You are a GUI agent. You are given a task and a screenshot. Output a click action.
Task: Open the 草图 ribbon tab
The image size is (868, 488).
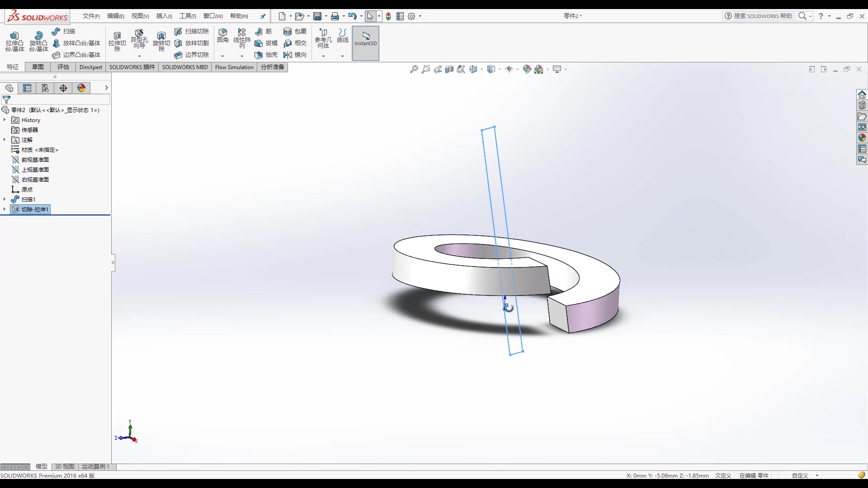coord(38,67)
